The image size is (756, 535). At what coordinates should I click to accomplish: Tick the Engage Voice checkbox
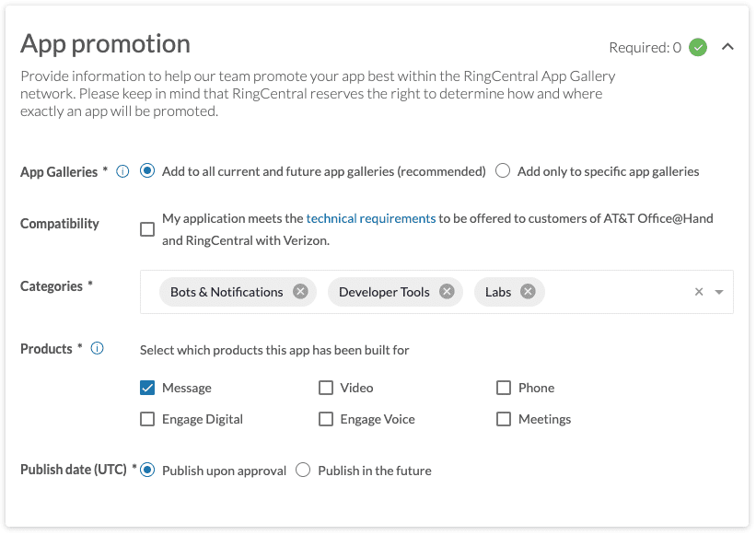(326, 419)
